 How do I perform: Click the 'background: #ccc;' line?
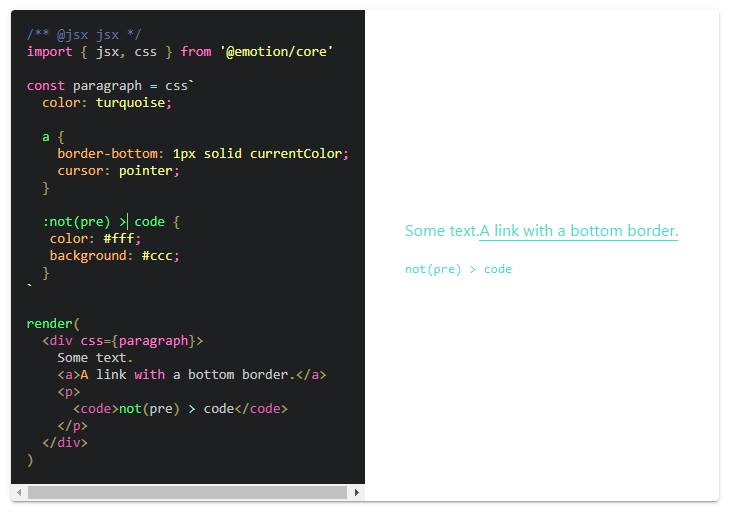tap(115, 256)
